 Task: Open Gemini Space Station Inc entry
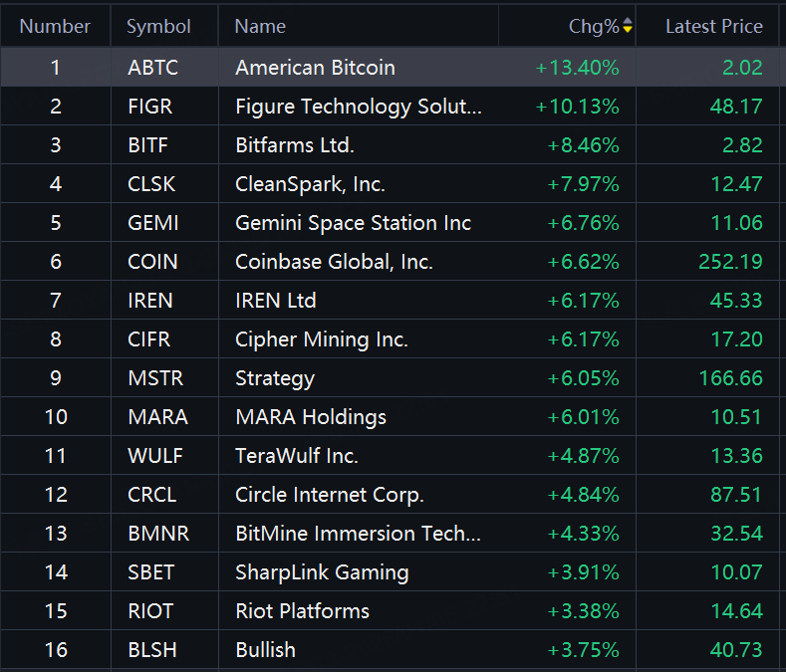pos(354,223)
